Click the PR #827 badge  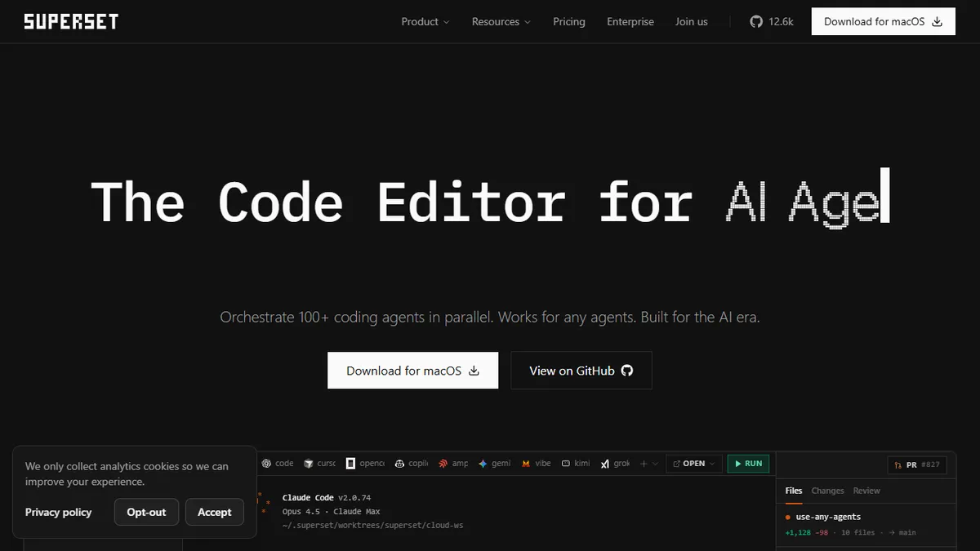pos(917,464)
